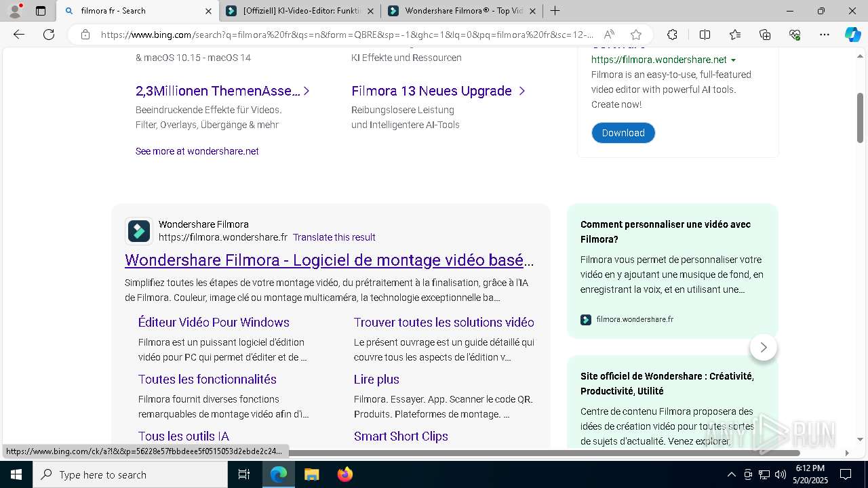Open the notification center icon
The height and width of the screenshot is (488, 868).
(x=846, y=474)
